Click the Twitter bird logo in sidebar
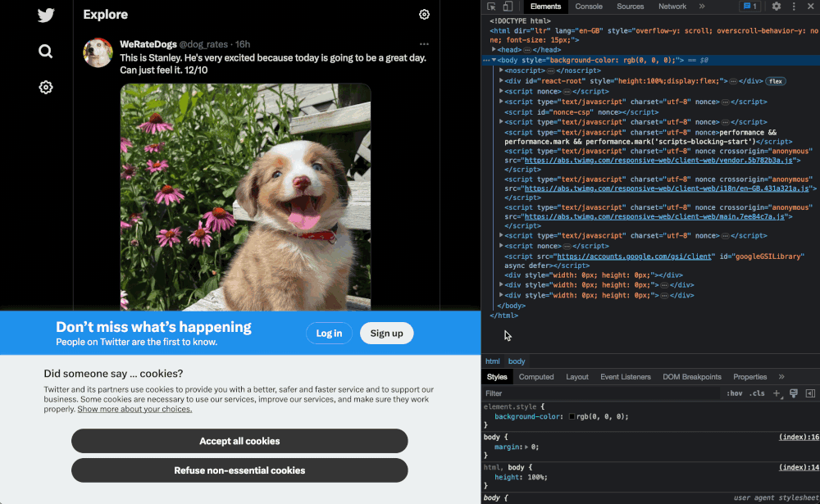The image size is (820, 504). (x=45, y=15)
